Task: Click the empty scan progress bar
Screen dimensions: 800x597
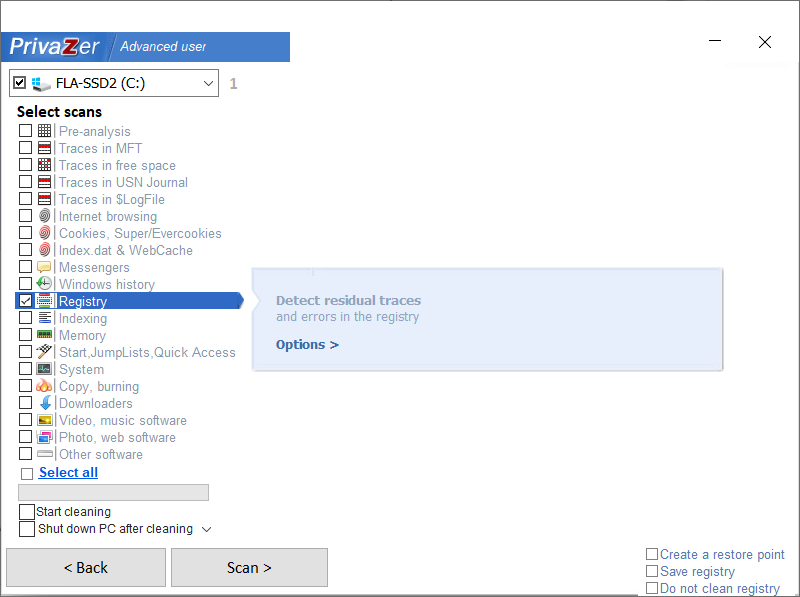Action: point(113,492)
